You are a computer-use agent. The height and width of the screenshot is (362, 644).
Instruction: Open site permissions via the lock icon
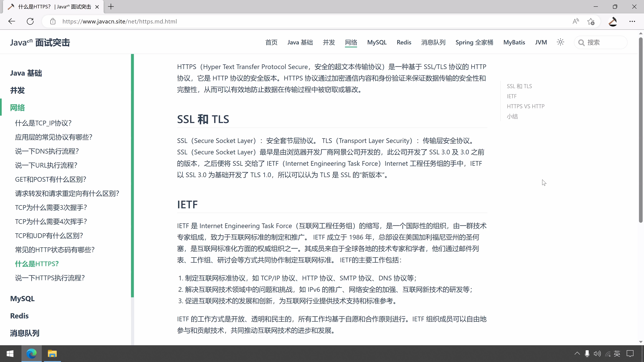(53, 21)
